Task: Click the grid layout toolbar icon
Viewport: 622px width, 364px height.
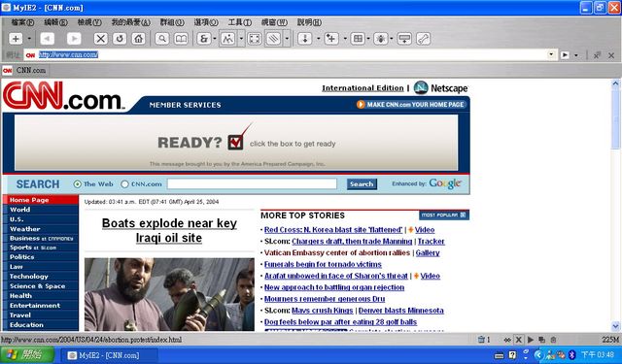Action: coord(358,39)
